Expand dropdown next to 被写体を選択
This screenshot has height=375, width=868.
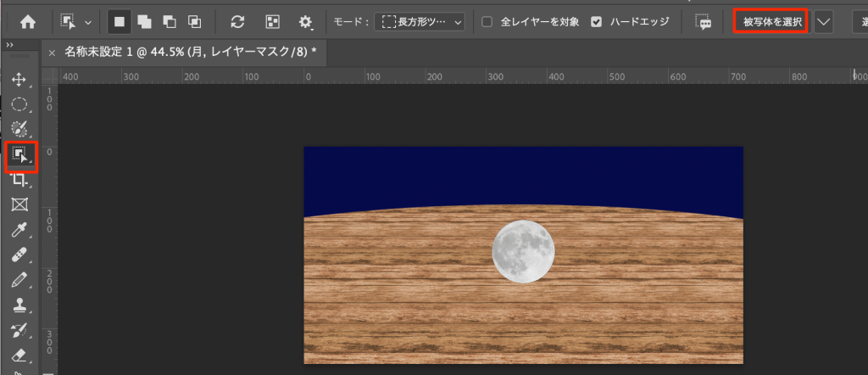(x=823, y=22)
